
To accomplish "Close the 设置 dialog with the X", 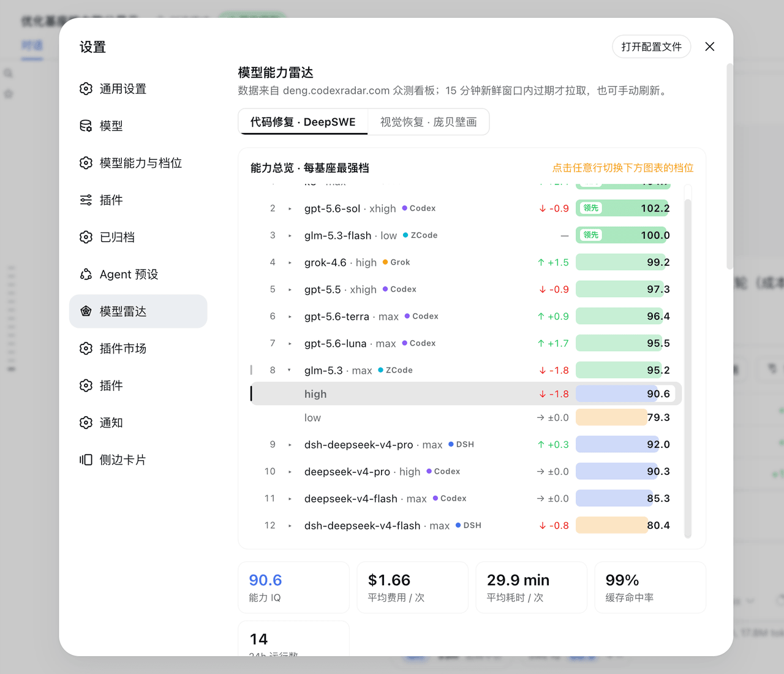I will pyautogui.click(x=710, y=47).
